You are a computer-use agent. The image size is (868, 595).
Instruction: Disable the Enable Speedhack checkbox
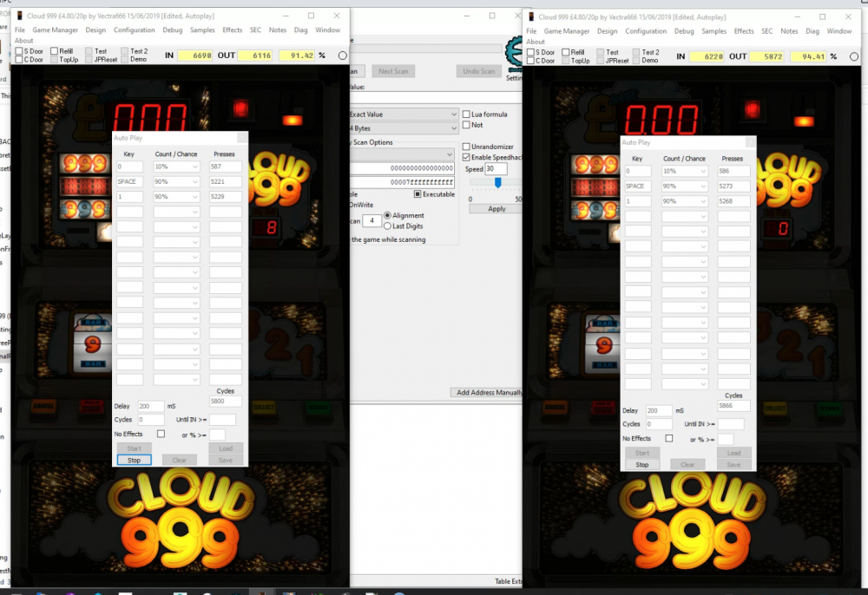pyautogui.click(x=467, y=157)
